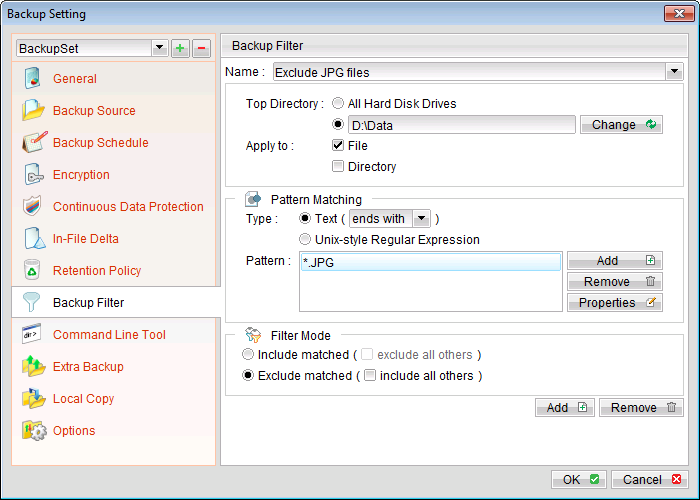Screen dimensions: 700x500
Task: Click the Encryption key icon
Action: pos(33,175)
